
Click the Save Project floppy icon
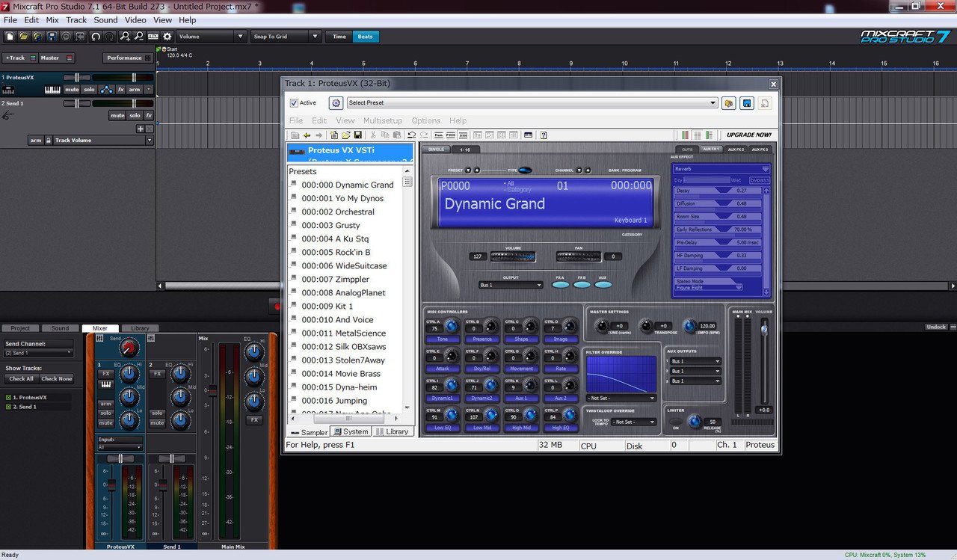point(52,36)
